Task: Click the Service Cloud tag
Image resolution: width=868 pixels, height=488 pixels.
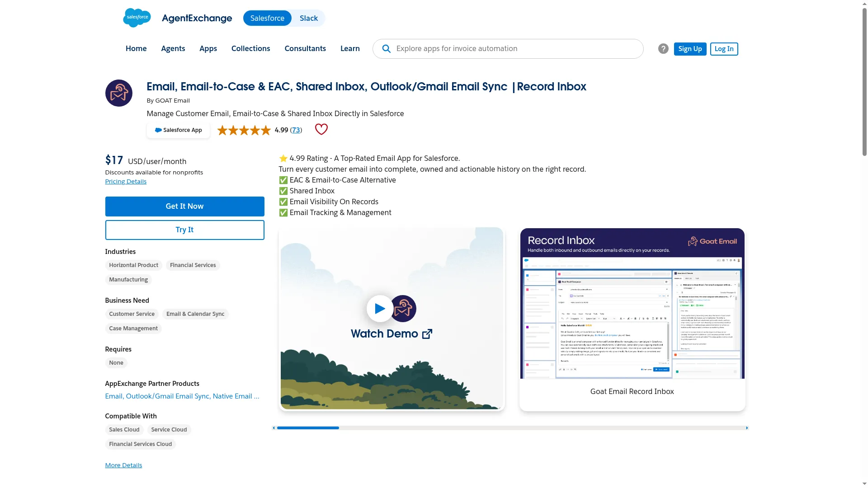Action: pos(169,430)
